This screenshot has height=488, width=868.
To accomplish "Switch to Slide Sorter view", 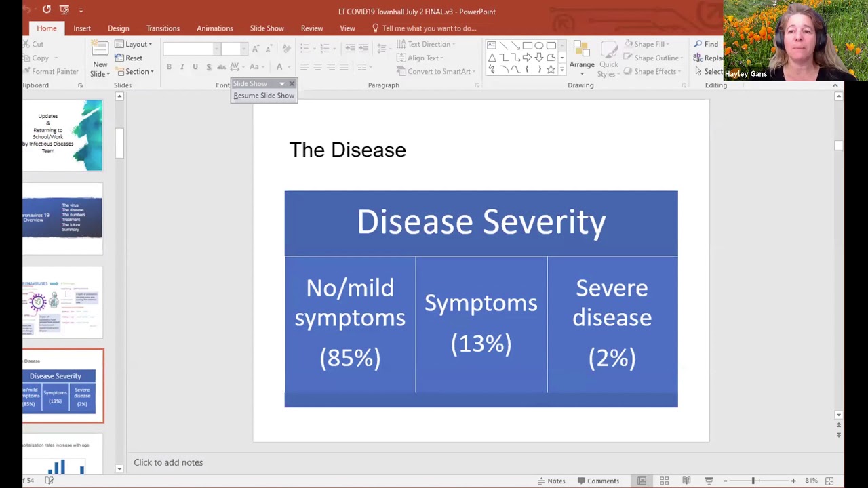I will (x=664, y=481).
